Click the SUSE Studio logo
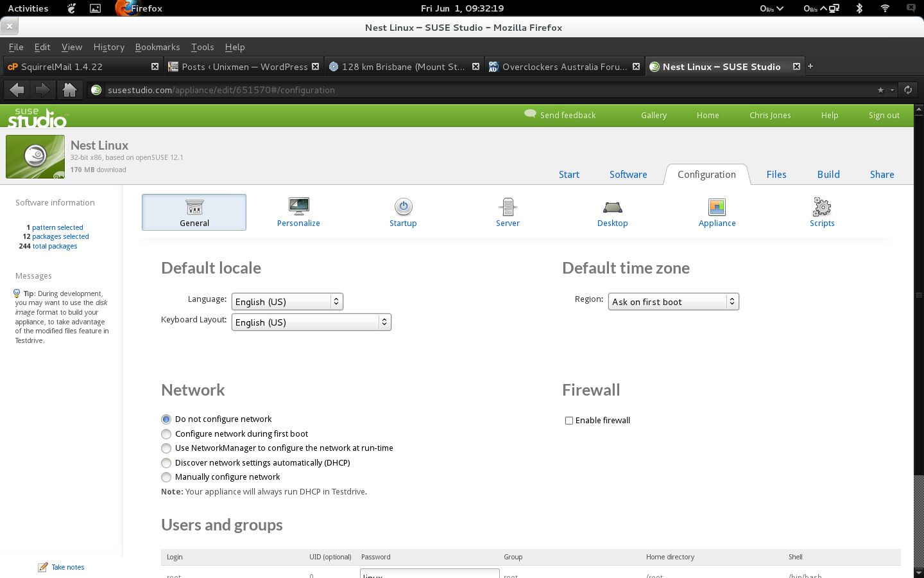This screenshot has width=924, height=578. coord(37,118)
